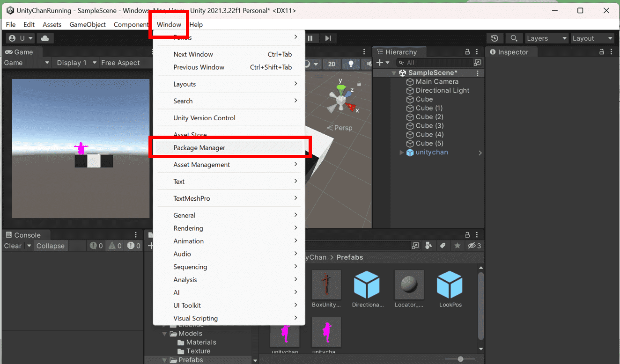Open the Layout dropdown
Image resolution: width=620 pixels, height=364 pixels.
(x=592, y=38)
